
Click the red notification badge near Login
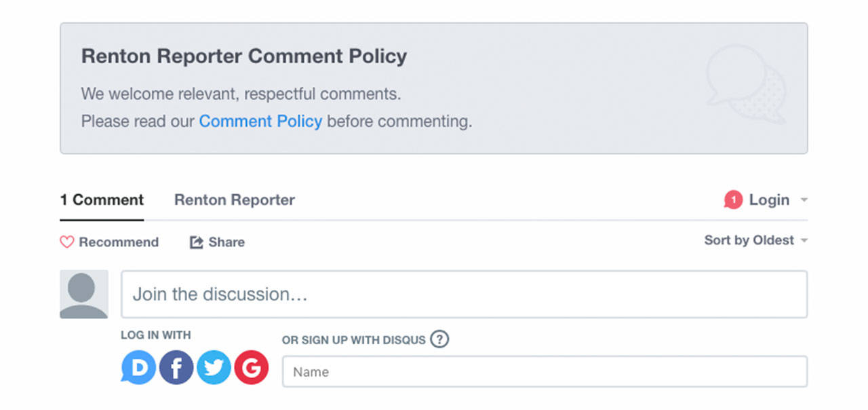(x=733, y=200)
